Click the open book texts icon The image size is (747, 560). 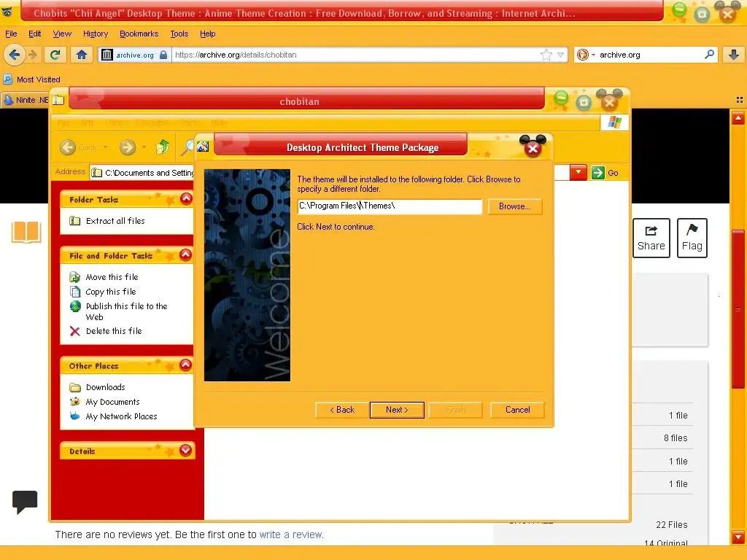26,233
